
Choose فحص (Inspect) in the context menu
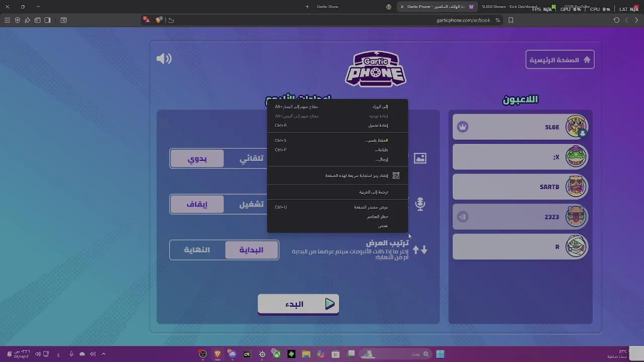coord(337,226)
